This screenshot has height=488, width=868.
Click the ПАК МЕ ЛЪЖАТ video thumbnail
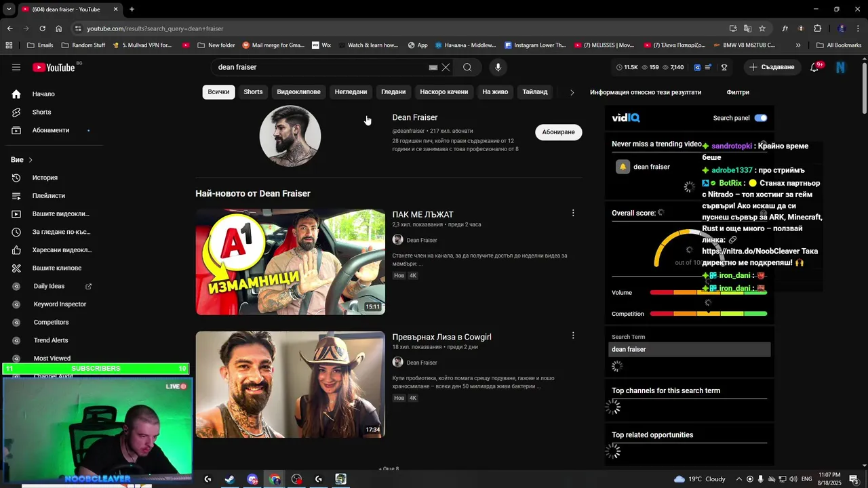coord(290,262)
